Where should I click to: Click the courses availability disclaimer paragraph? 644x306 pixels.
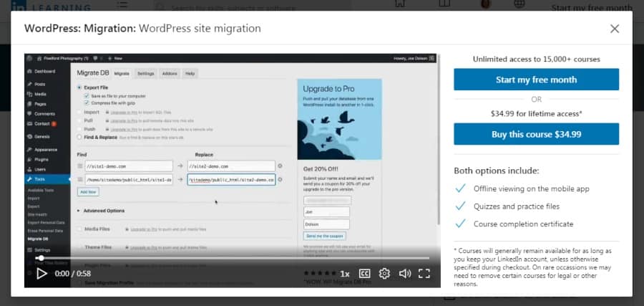coord(534,267)
